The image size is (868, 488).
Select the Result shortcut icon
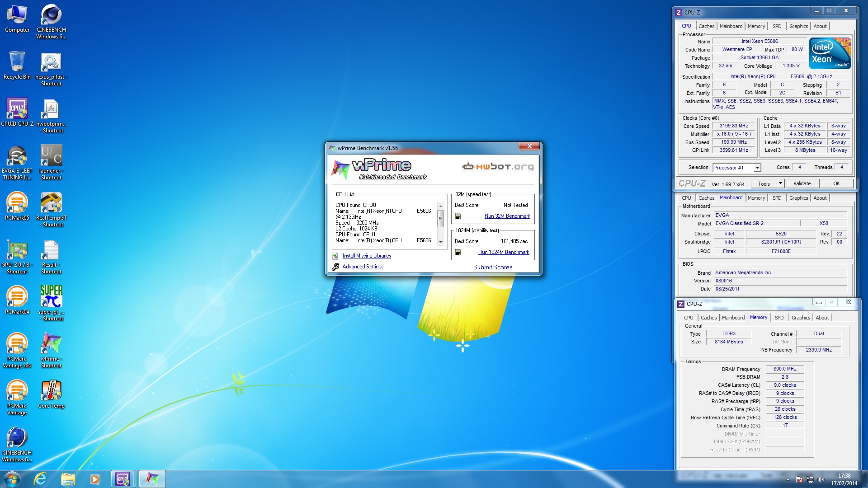[x=51, y=257]
